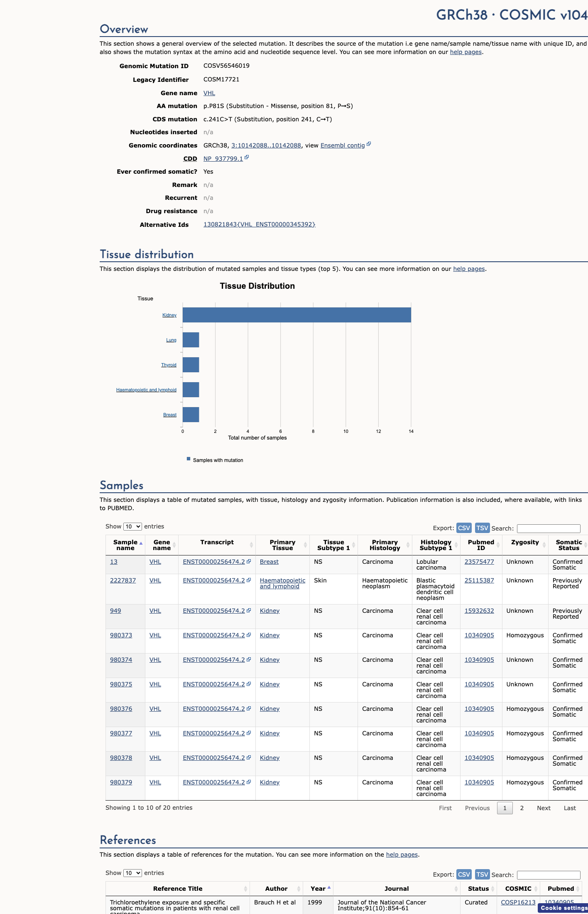Open external transcript icon for sample 2227837
Image resolution: width=588 pixels, height=914 pixels.
(249, 580)
